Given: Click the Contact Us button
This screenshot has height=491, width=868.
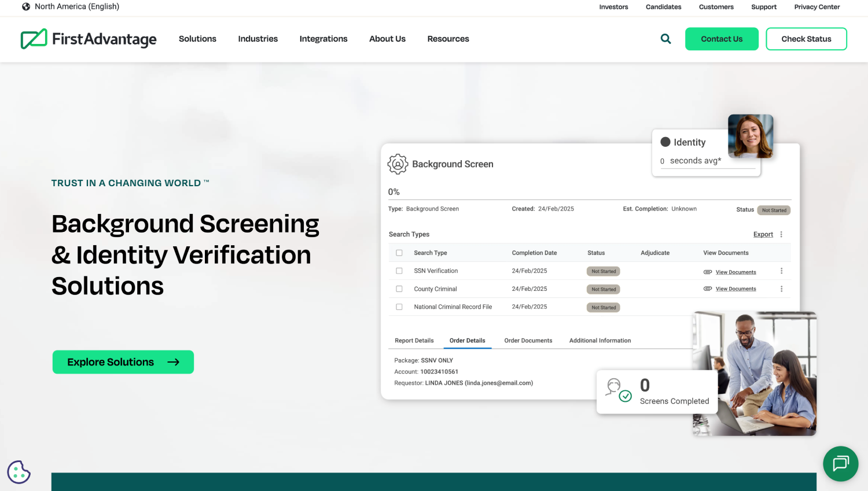Looking at the screenshot, I should point(722,39).
